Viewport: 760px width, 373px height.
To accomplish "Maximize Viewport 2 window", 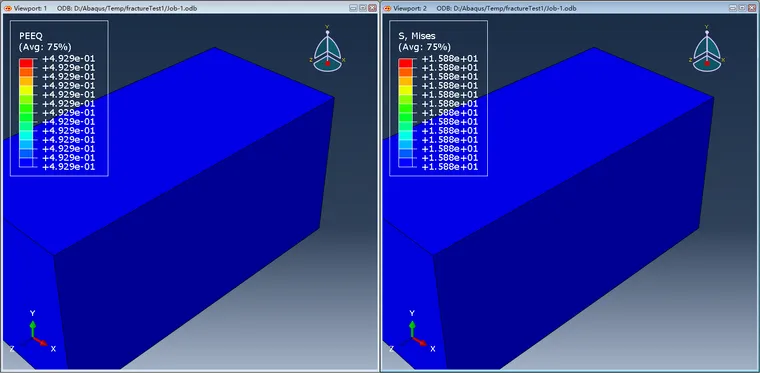I will tap(742, 8).
